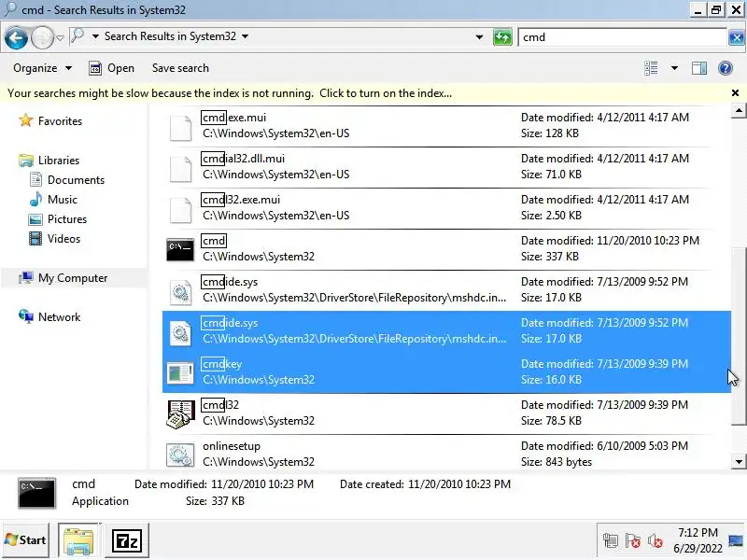Open Help with the question mark icon

726,68
